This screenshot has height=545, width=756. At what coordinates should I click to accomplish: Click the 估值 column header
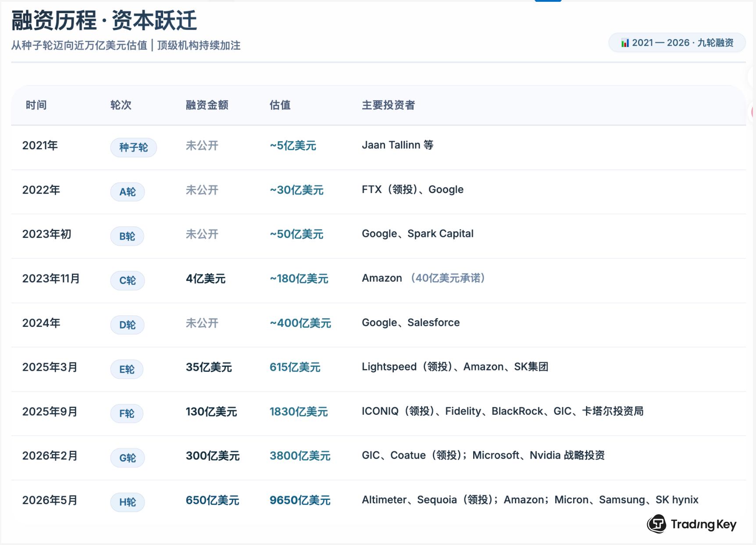(x=280, y=105)
